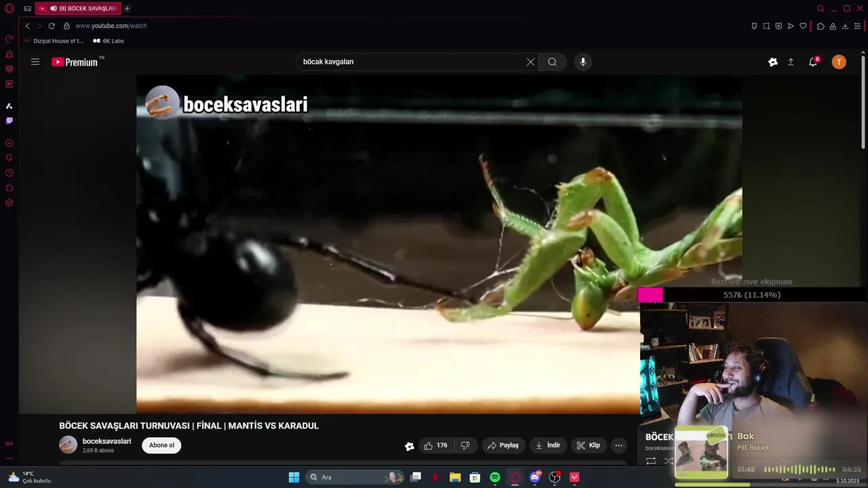Subscribe with the Abone ol button
This screenshot has width=868, height=488.
point(161,445)
